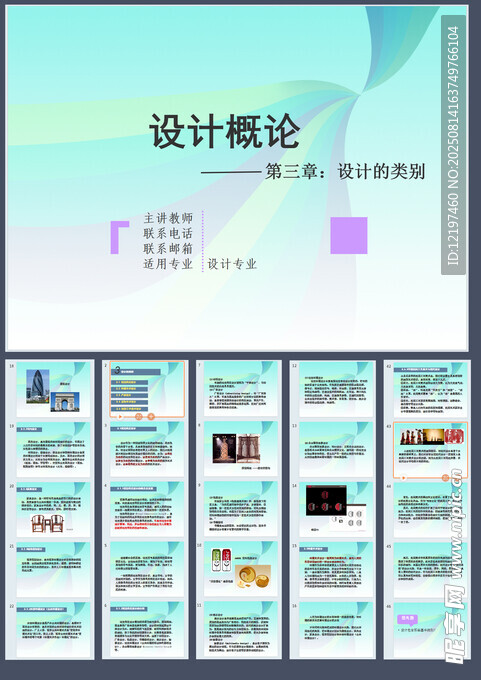Viewport: 481px width, 680px height.
Task: Open highlighted slide thumbnail number 43
Action: [431, 450]
